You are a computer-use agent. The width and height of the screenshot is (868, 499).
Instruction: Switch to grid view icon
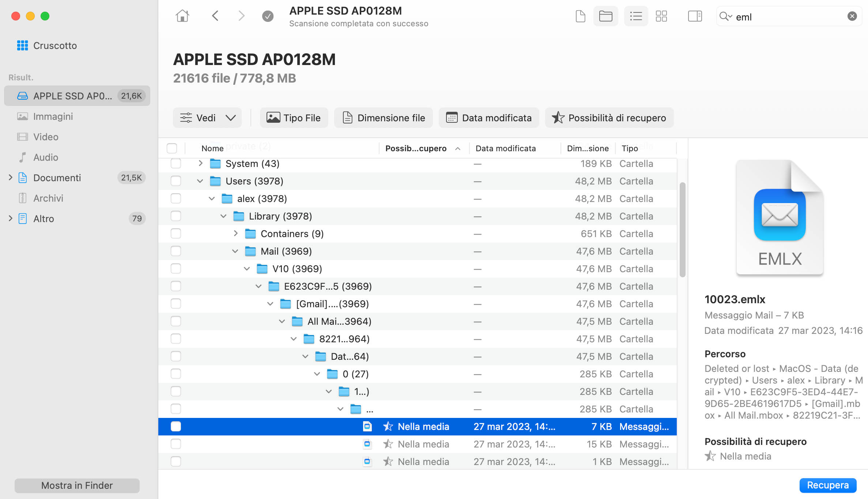pyautogui.click(x=661, y=16)
